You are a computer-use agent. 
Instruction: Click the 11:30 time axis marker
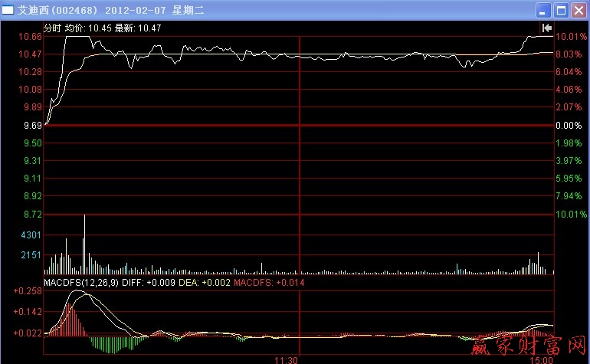[286, 359]
